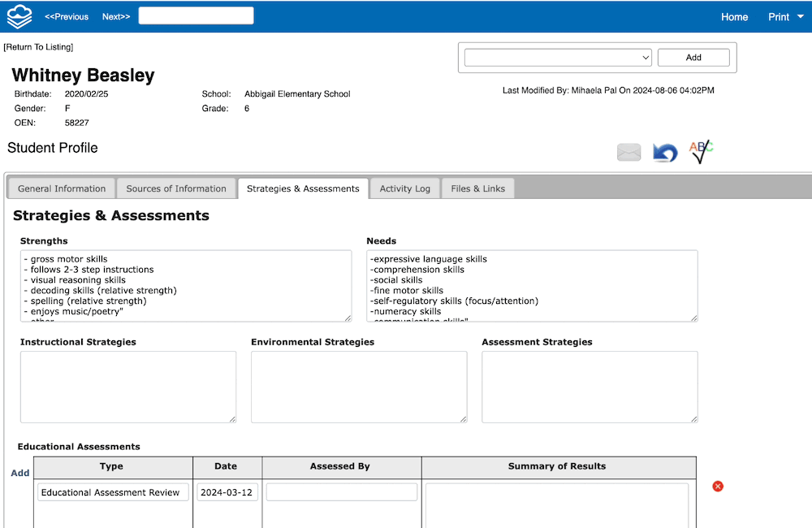Click the Assessed By column header

[x=340, y=466]
